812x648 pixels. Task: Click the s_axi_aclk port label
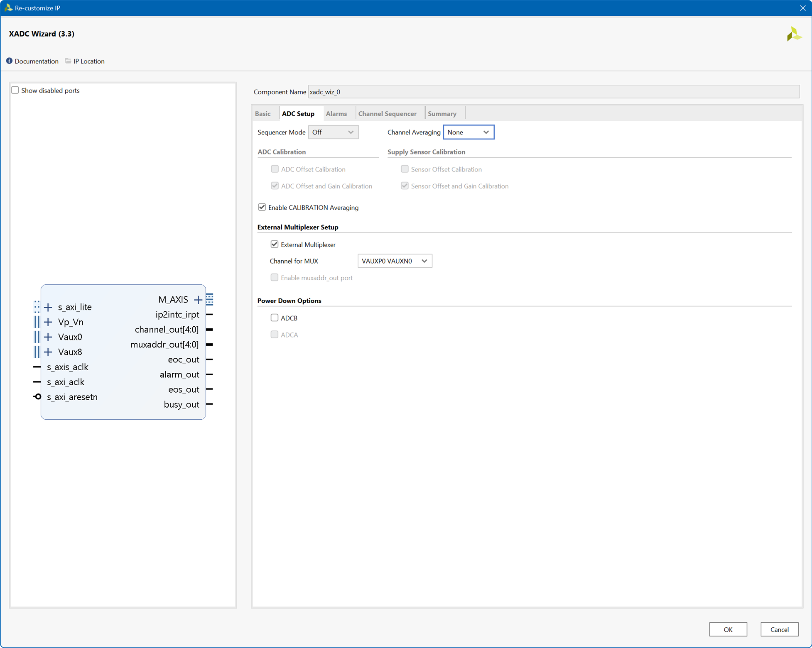[x=66, y=382]
